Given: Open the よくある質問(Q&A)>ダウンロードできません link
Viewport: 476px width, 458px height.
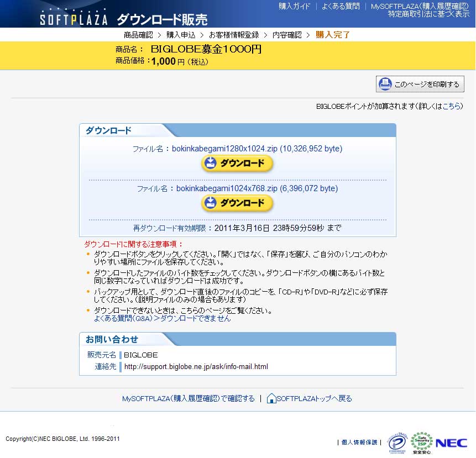Looking at the screenshot, I should pos(162,319).
